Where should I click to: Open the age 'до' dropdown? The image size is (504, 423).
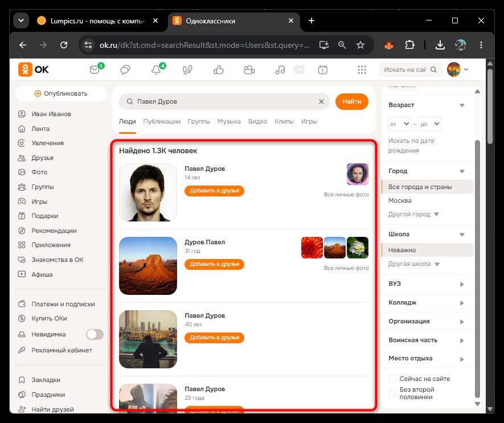pyautogui.click(x=430, y=124)
